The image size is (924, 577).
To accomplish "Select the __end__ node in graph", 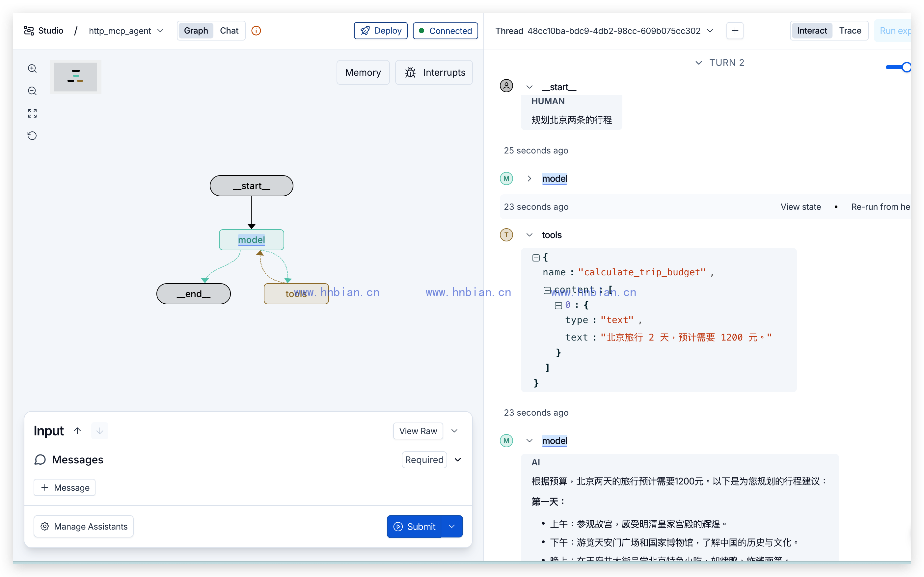I will [193, 294].
